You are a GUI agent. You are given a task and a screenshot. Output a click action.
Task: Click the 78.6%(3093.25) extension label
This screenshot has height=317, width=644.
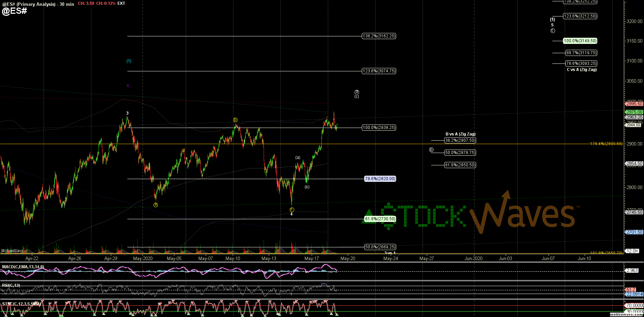pos(582,63)
